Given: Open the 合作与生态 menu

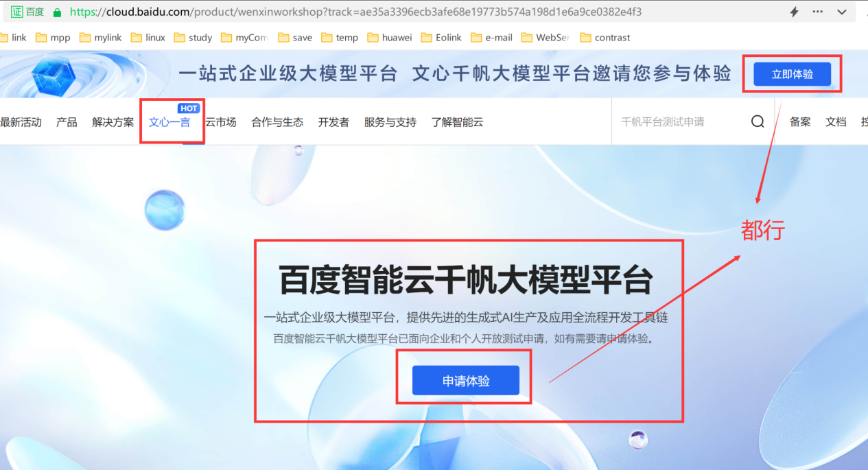Looking at the screenshot, I should [x=277, y=122].
